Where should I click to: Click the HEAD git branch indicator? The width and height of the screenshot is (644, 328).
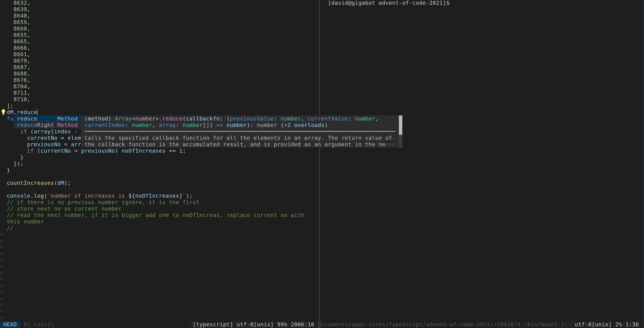coord(10,324)
